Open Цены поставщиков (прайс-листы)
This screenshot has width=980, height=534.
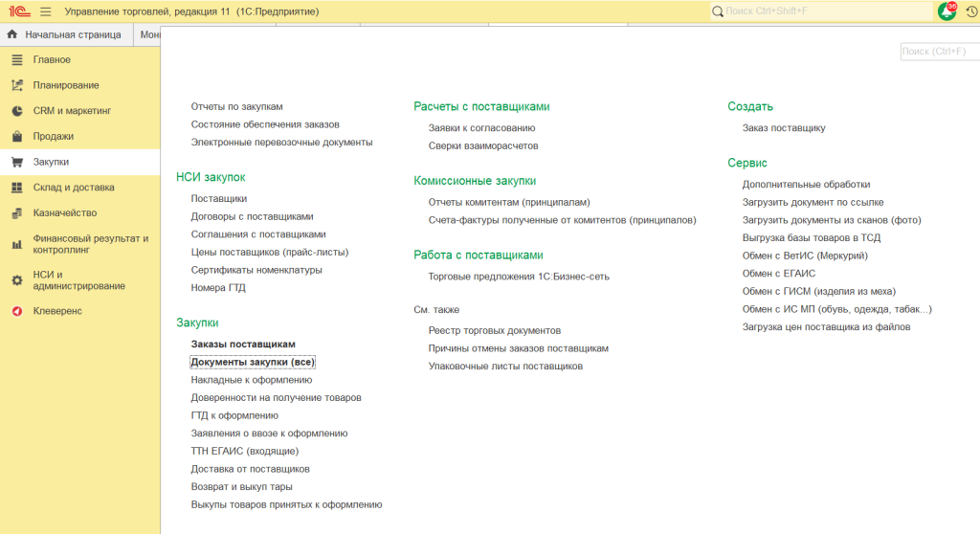(269, 253)
